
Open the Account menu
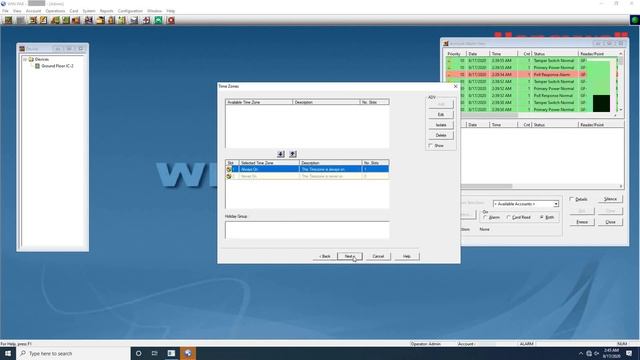[x=33, y=11]
